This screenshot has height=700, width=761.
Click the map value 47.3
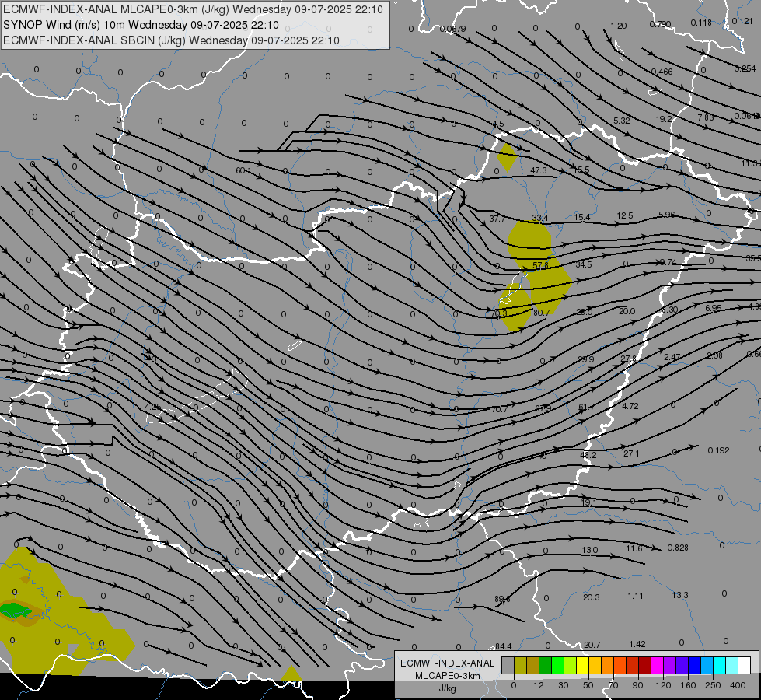tap(539, 170)
